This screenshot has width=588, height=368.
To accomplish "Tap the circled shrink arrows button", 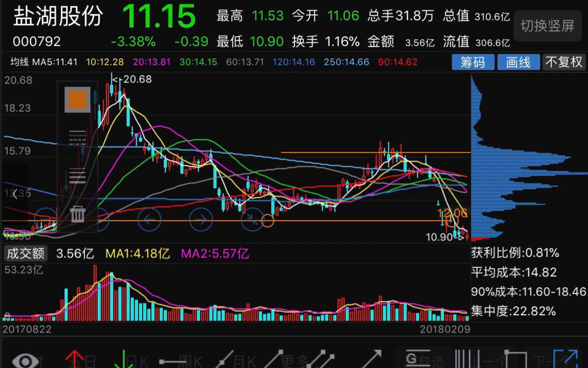I will pyautogui.click(x=252, y=220).
